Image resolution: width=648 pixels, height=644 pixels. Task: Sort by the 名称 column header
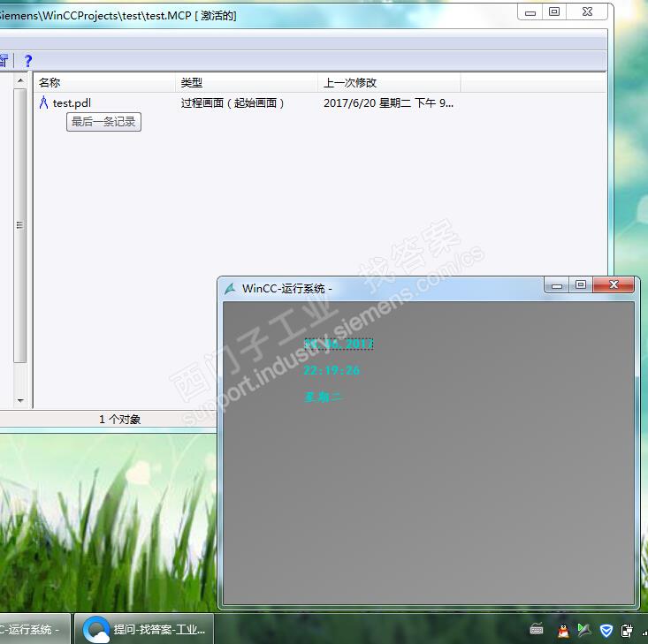coord(104,83)
